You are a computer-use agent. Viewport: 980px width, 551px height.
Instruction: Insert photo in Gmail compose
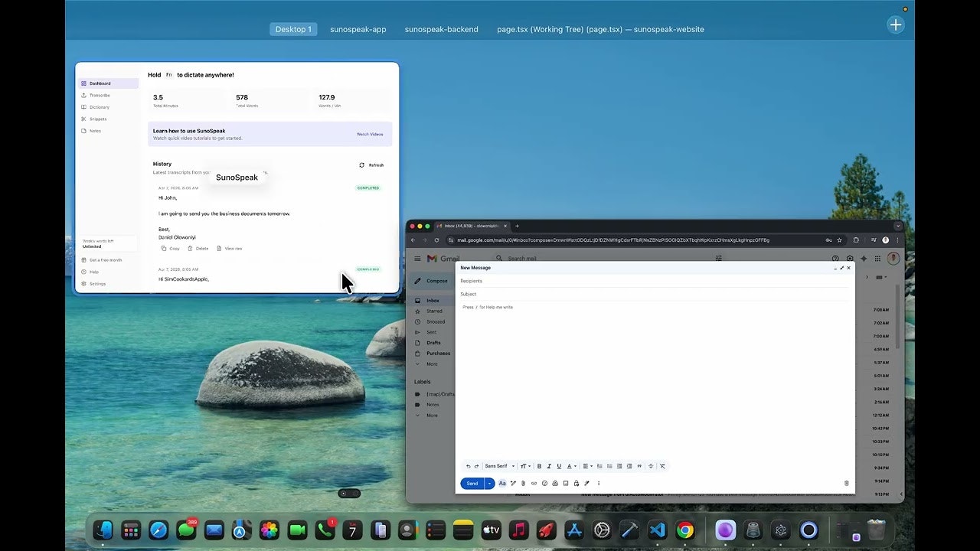tap(566, 483)
